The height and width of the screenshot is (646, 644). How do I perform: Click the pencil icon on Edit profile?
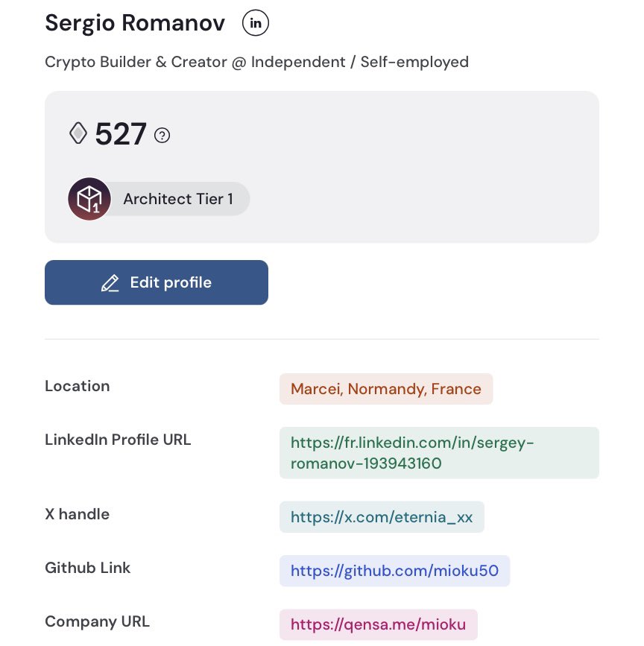click(110, 283)
